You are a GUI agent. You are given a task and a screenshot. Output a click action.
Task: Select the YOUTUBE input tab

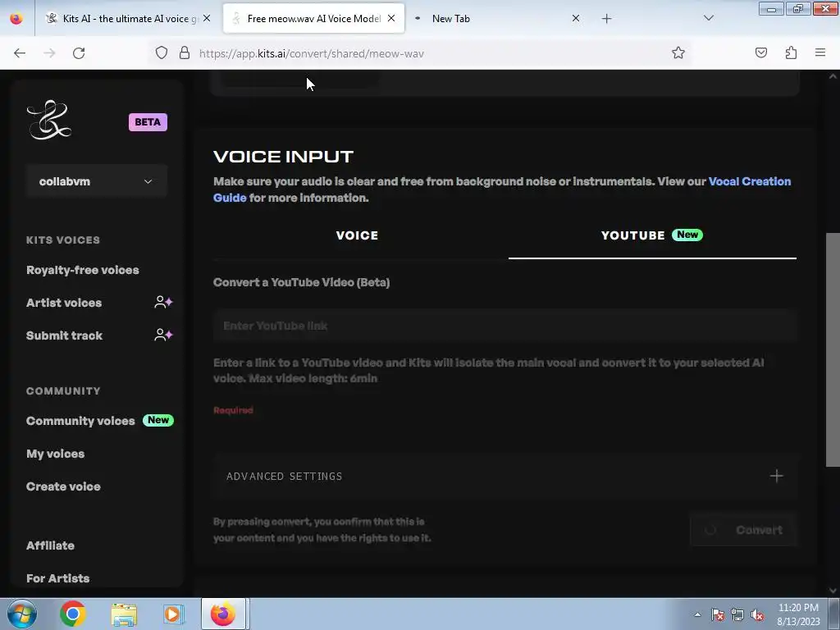[652, 235]
